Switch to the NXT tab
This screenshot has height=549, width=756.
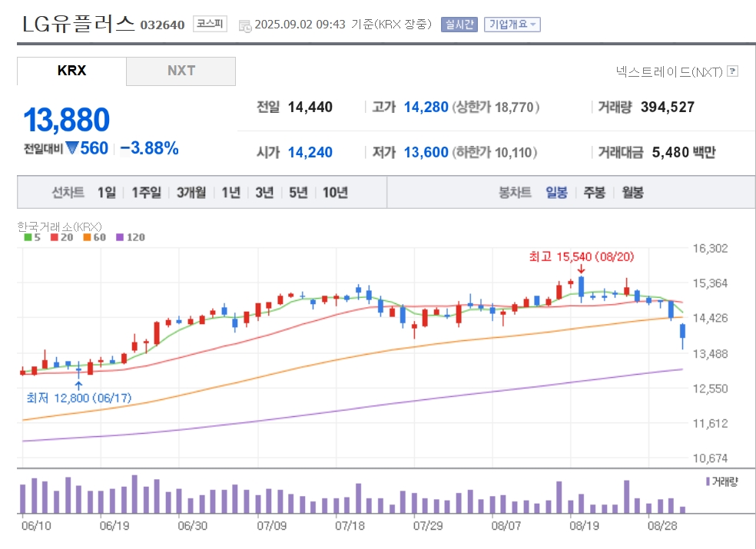pyautogui.click(x=181, y=71)
